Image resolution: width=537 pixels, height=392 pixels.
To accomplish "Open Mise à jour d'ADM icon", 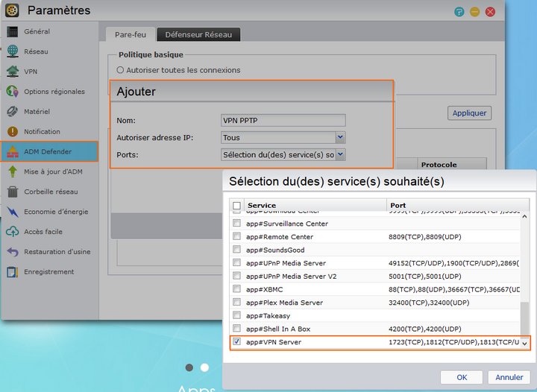I will 12,171.
